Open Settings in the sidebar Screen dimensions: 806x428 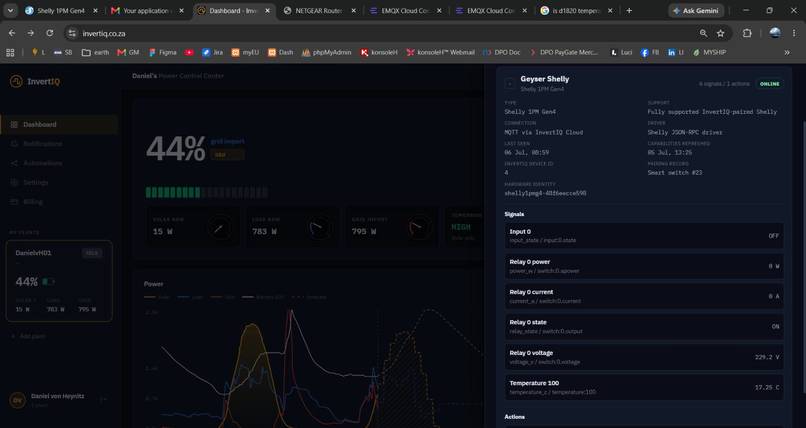(59, 182)
